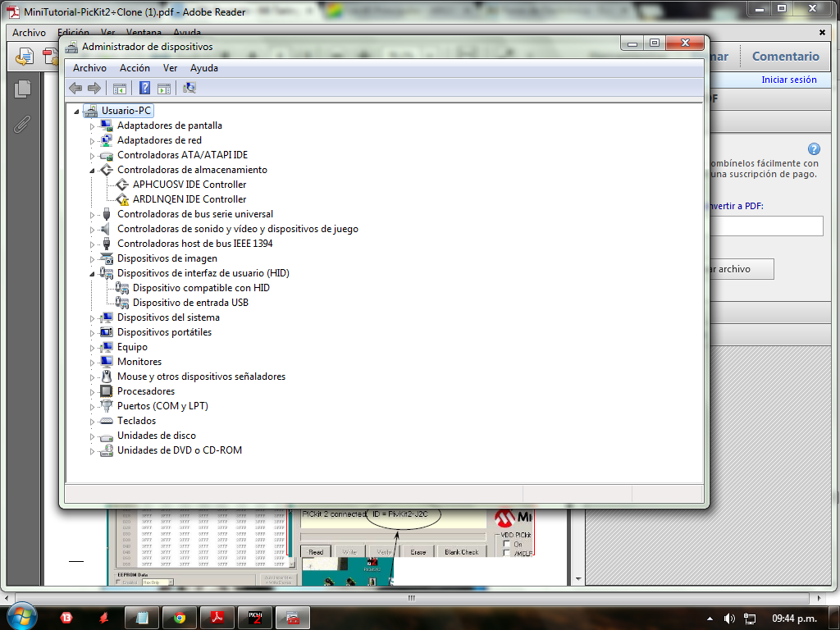Open Archivo menu in Device Manager

click(x=89, y=68)
